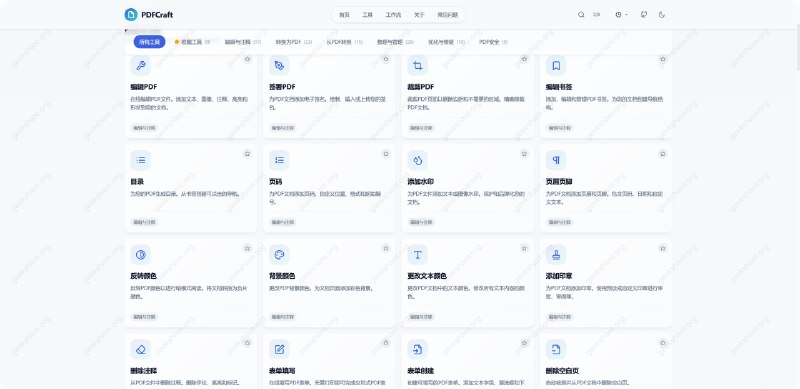Select the 反转颜色 contrast icon
Screen dimensions: 800x389
(141, 255)
